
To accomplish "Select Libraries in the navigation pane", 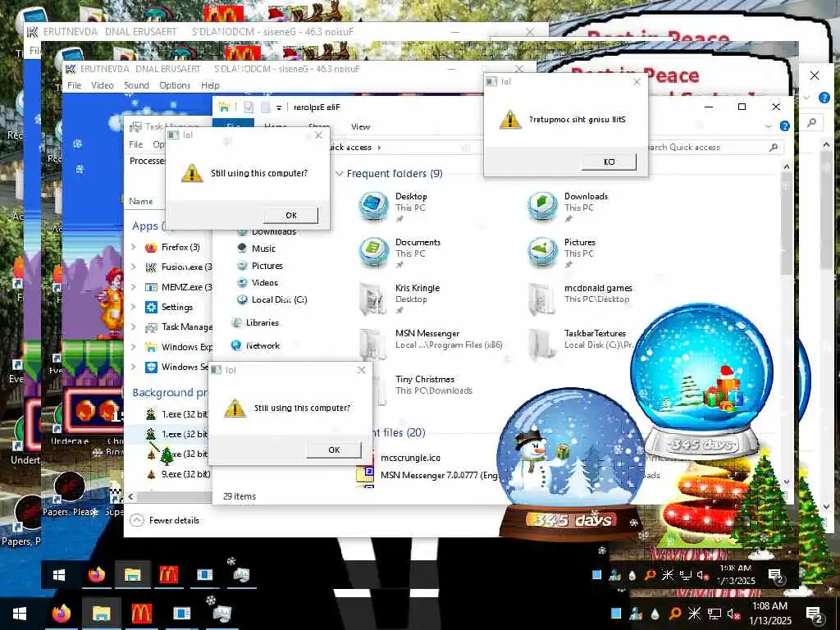I will (262, 322).
